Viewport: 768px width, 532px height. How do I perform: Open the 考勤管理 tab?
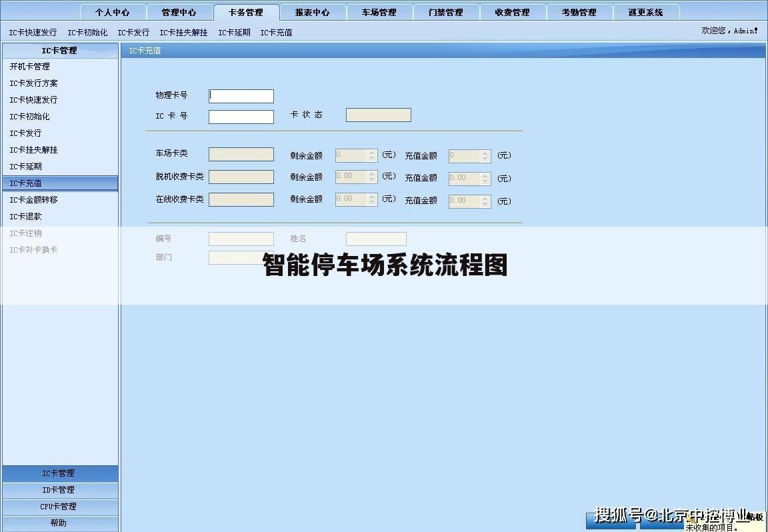coord(579,12)
